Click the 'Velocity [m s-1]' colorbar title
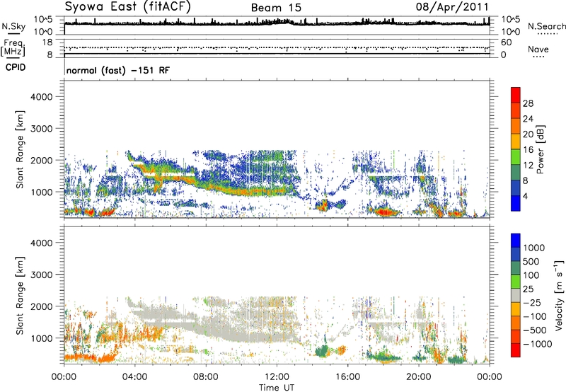566x392 pixels. coord(559,296)
